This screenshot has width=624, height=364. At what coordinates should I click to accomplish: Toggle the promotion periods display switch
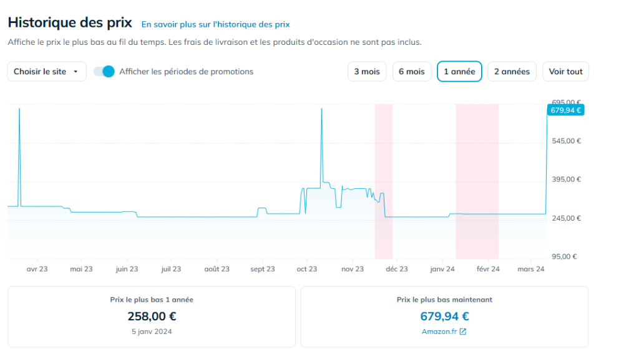(x=104, y=72)
